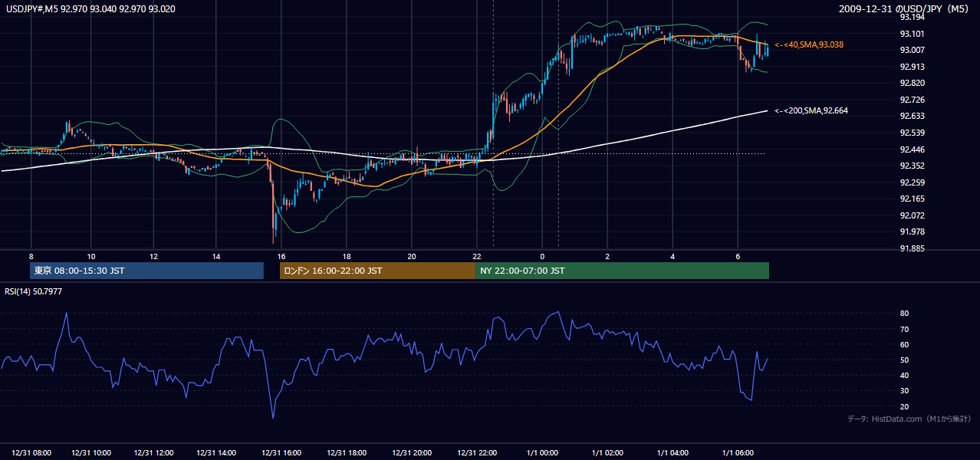Click the 2009-12-31 USD/JPY (M5) chart title
This screenshot has height=460, width=980.
coord(905,9)
